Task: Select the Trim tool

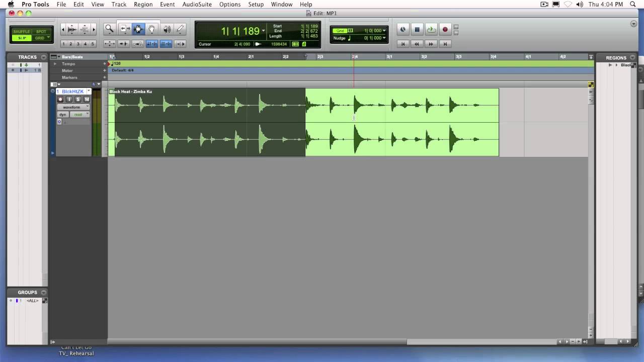Action: pyautogui.click(x=124, y=29)
